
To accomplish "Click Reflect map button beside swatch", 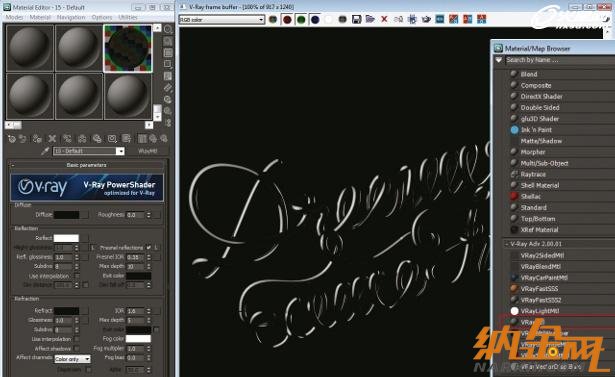I will point(84,238).
